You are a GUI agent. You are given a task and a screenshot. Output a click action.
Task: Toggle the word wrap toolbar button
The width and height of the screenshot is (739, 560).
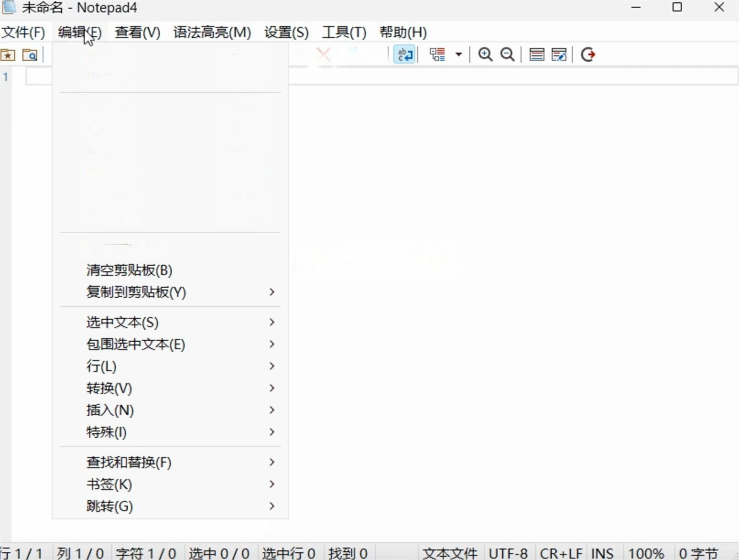(x=404, y=55)
